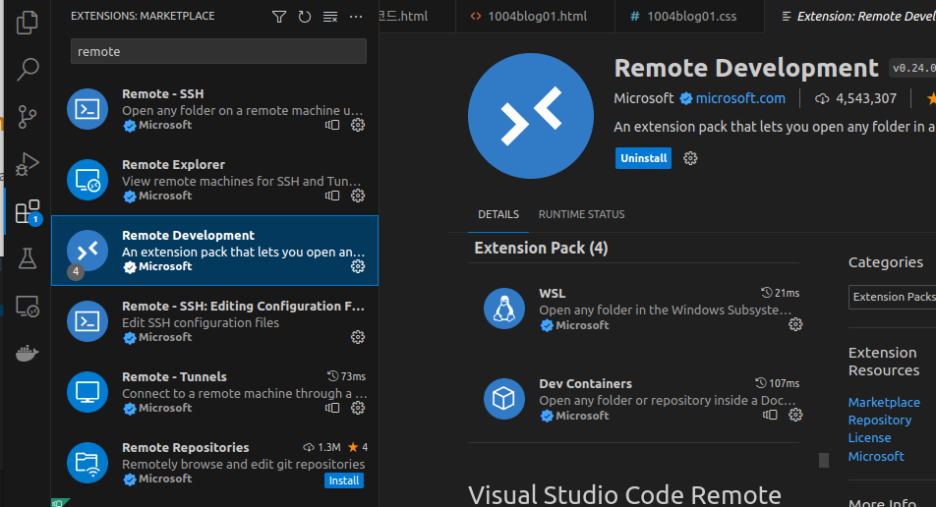Click the Extension Packs category tag

tap(892, 297)
